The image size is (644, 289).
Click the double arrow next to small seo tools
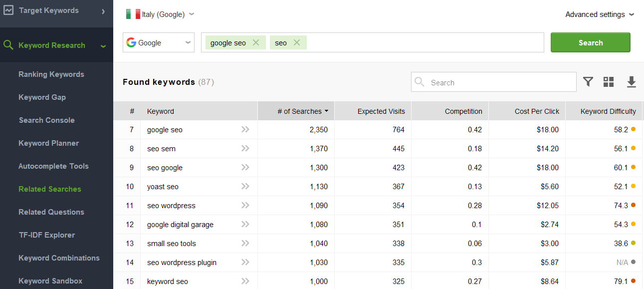pos(245,243)
